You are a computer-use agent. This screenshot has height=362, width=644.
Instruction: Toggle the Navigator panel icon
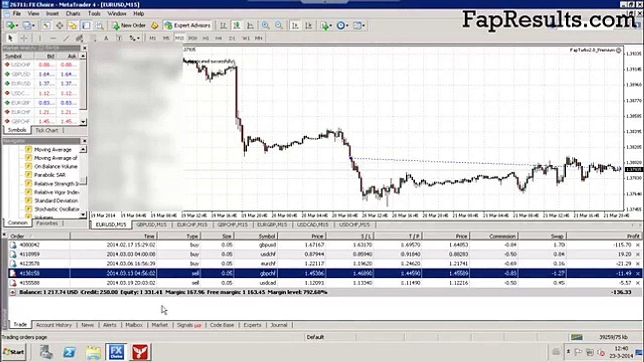[72, 25]
